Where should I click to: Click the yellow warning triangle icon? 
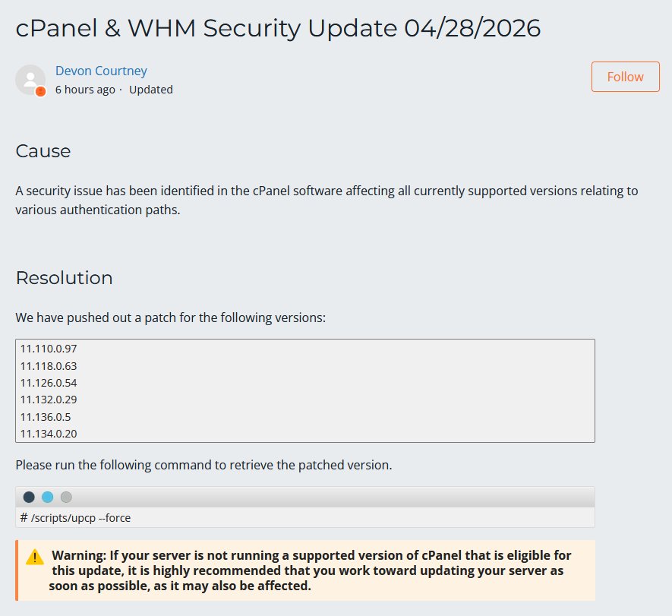click(35, 558)
